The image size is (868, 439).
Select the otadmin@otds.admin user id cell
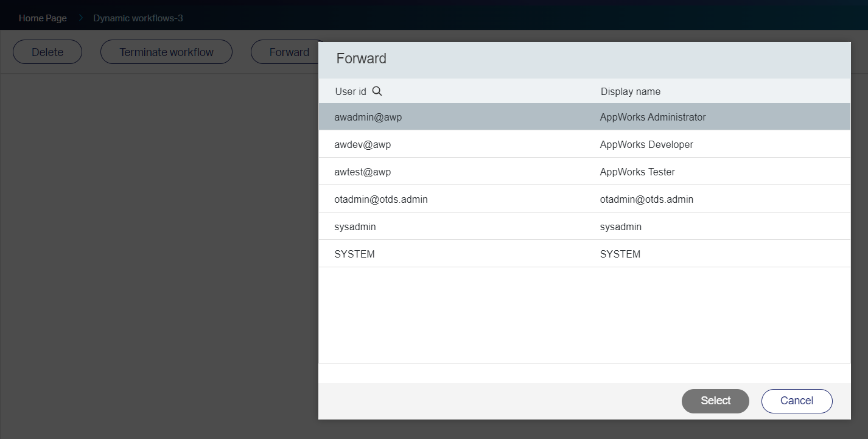380,199
